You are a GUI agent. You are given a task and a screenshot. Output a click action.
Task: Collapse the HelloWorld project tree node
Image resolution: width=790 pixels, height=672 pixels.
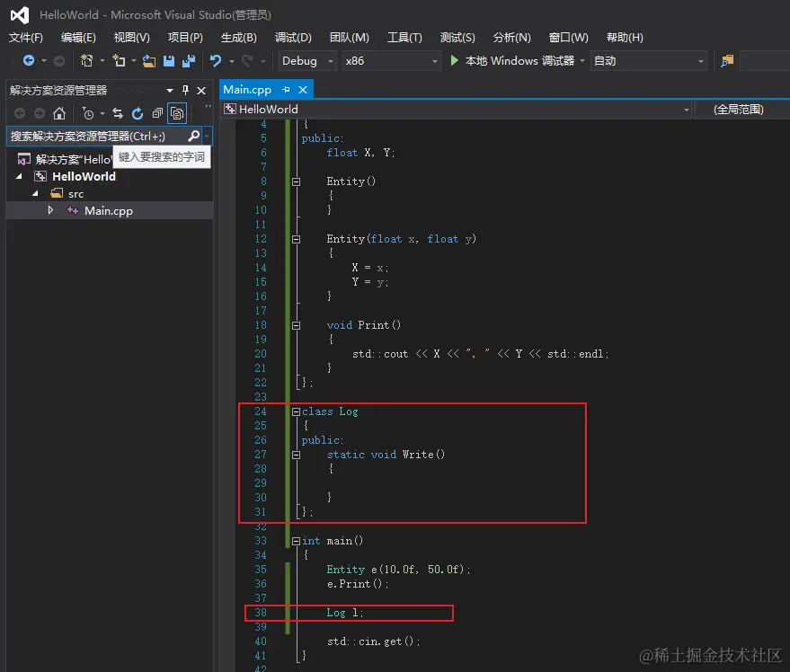(19, 176)
